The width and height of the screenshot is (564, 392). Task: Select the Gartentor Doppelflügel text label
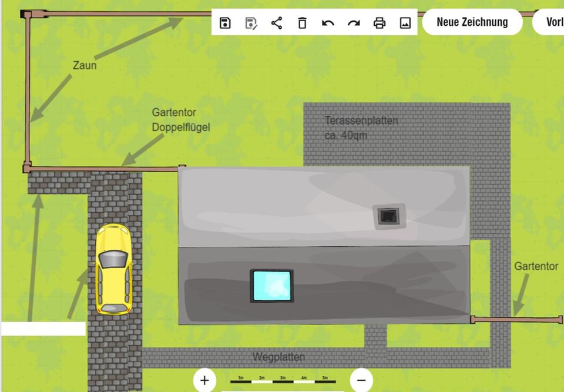(180, 119)
